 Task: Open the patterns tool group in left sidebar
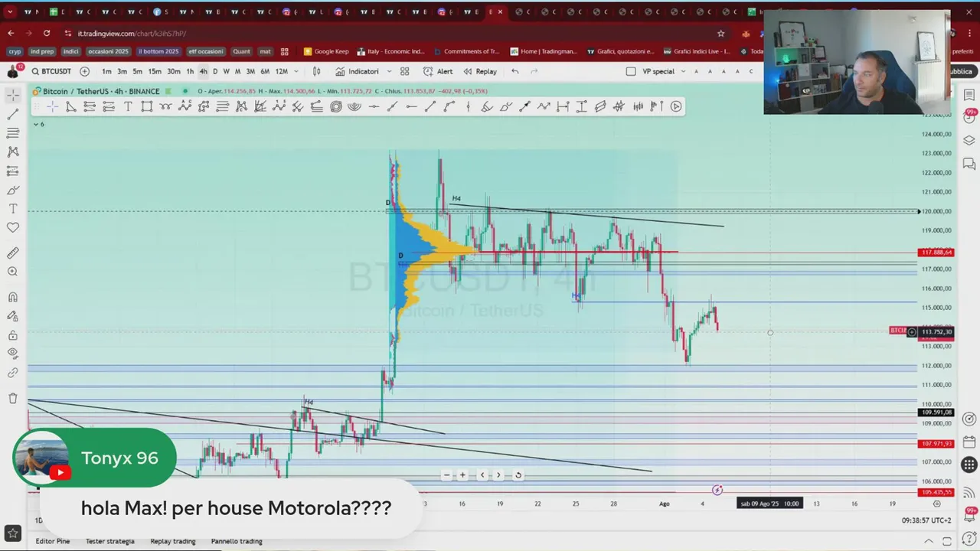13,152
